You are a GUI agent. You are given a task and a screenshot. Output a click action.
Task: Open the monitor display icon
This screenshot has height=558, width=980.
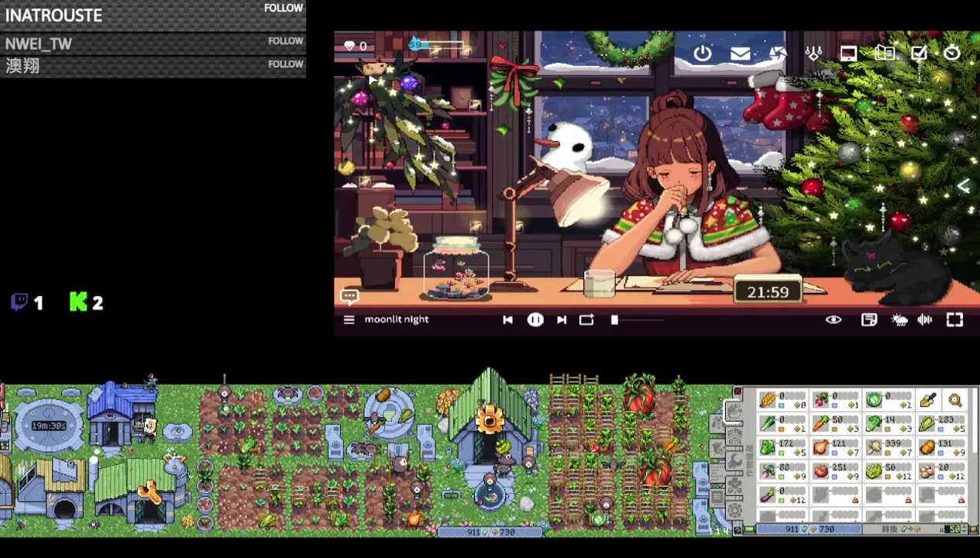pyautogui.click(x=849, y=53)
